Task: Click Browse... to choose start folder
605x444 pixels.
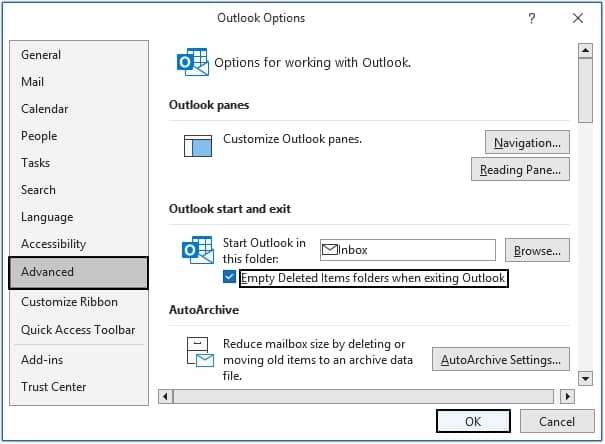Action: click(537, 250)
